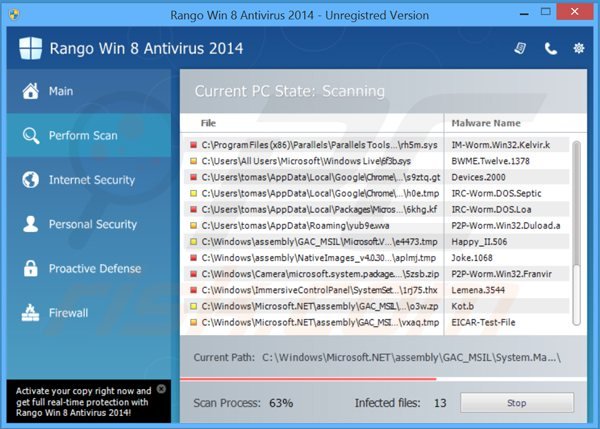
Task: Click the orange threat marker for 6f3b.sys
Action: coord(194,161)
